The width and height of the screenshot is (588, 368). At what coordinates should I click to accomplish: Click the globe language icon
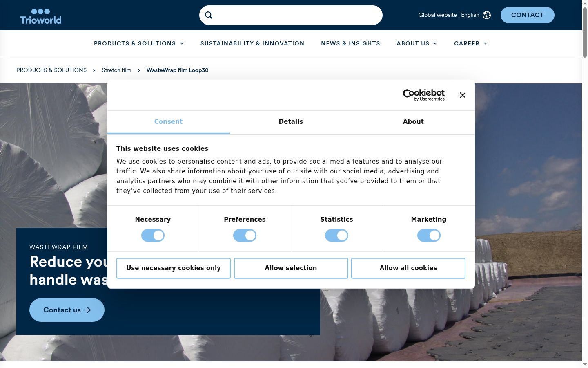(487, 15)
